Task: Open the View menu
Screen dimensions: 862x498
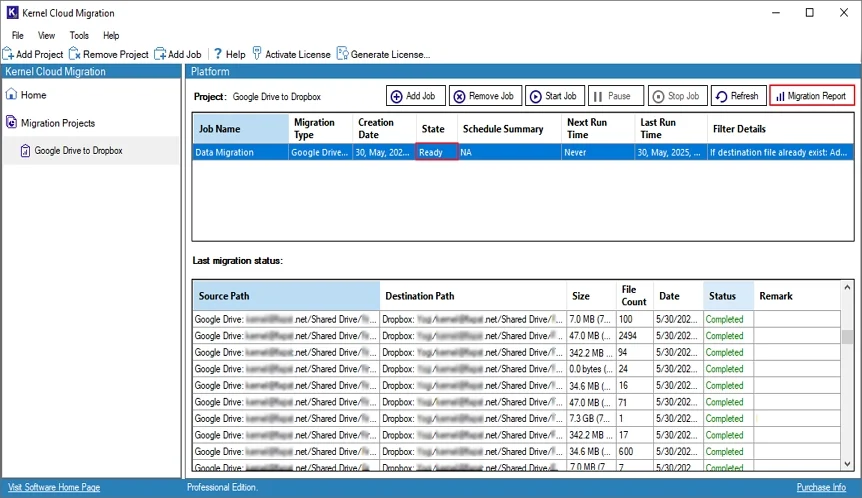Action: coord(46,36)
